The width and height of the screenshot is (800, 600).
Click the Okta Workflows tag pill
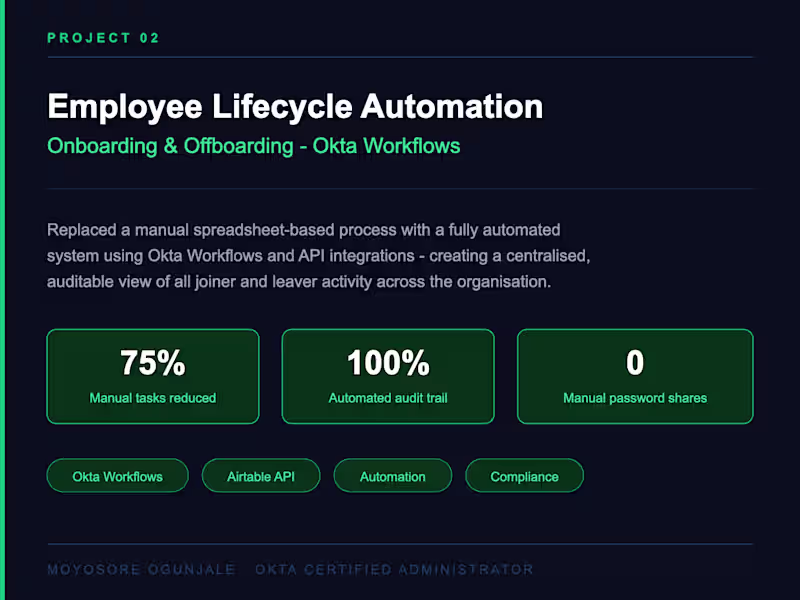(117, 476)
